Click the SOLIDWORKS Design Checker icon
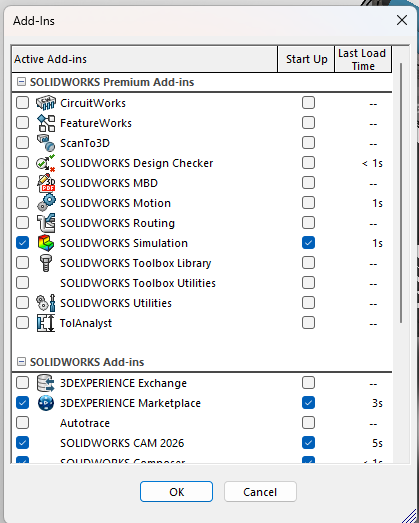Viewport: 419px width, 523px height. coord(46,163)
